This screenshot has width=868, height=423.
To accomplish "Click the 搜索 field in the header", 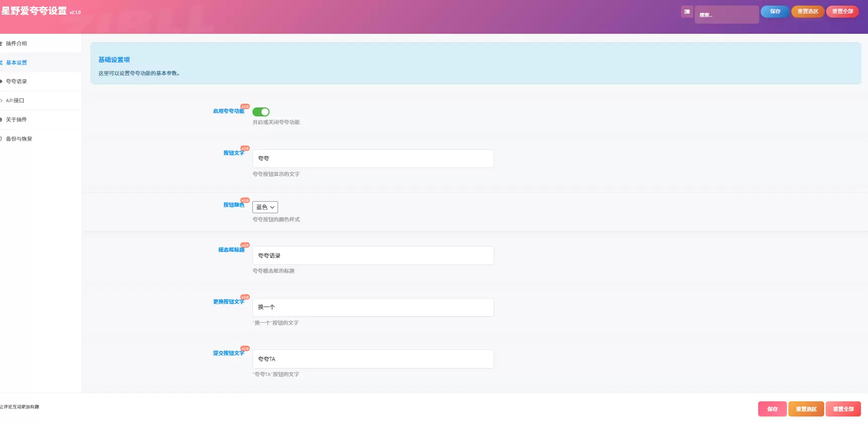I will coord(726,15).
